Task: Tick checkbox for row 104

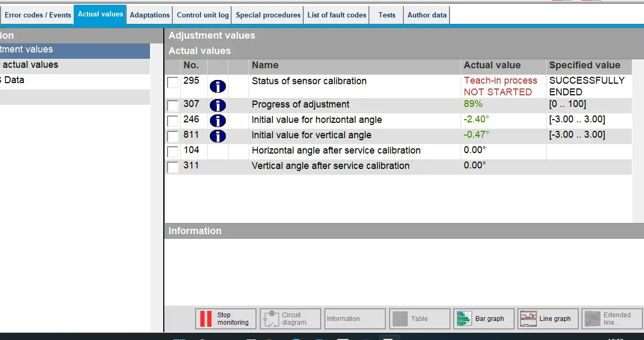Action: 173,151
